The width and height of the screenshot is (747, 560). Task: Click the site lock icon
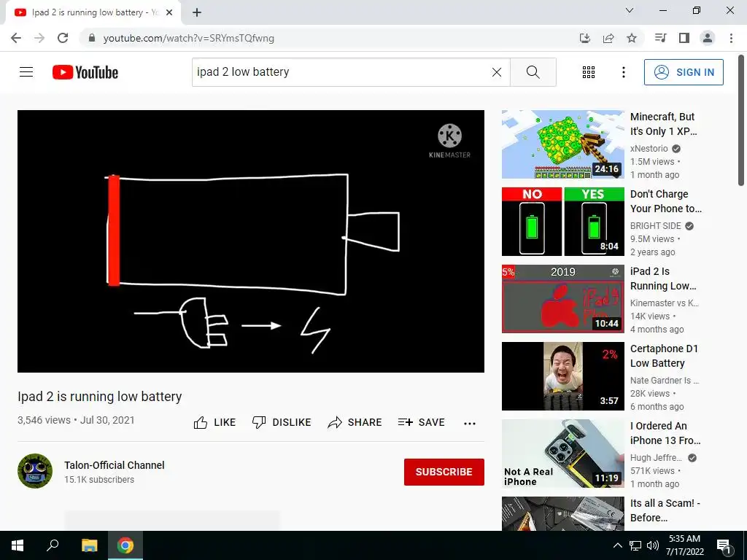point(92,38)
